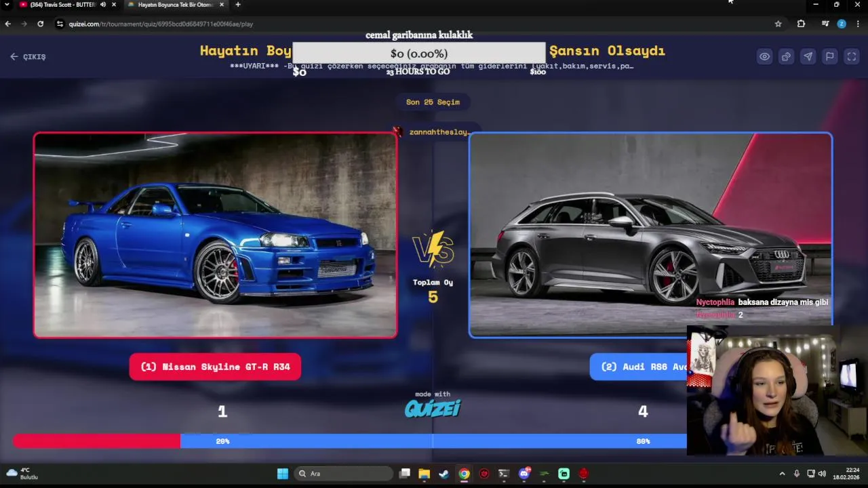Open a new browser tab
This screenshot has width=868, height=488.
[237, 5]
